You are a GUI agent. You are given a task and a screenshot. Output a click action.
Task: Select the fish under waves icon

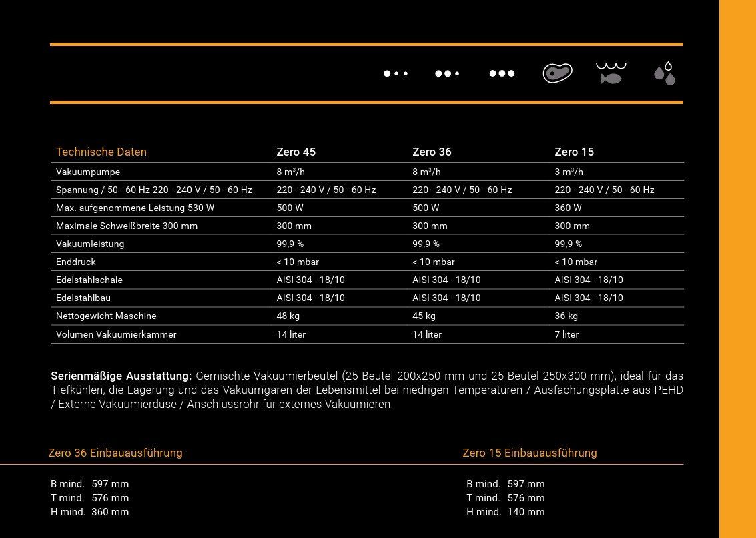point(611,73)
